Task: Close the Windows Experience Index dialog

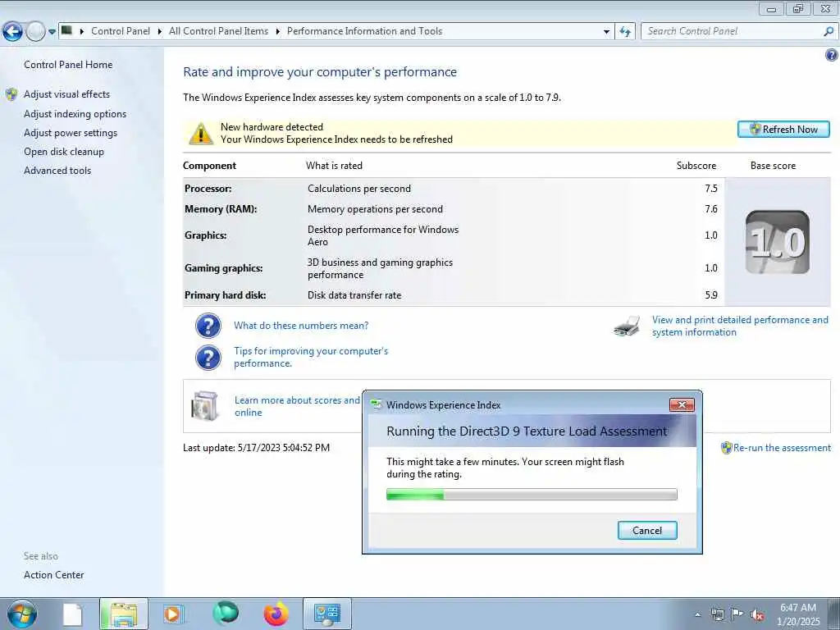Action: pos(682,405)
